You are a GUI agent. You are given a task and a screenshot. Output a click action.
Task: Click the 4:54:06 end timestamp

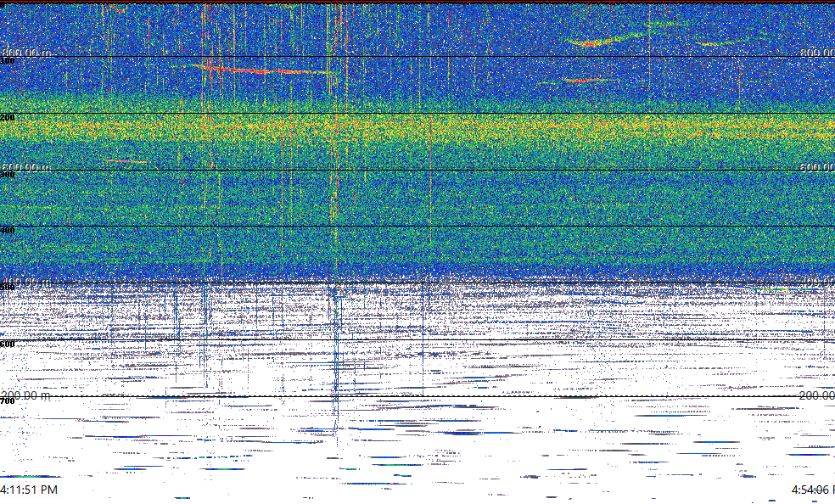pyautogui.click(x=813, y=490)
